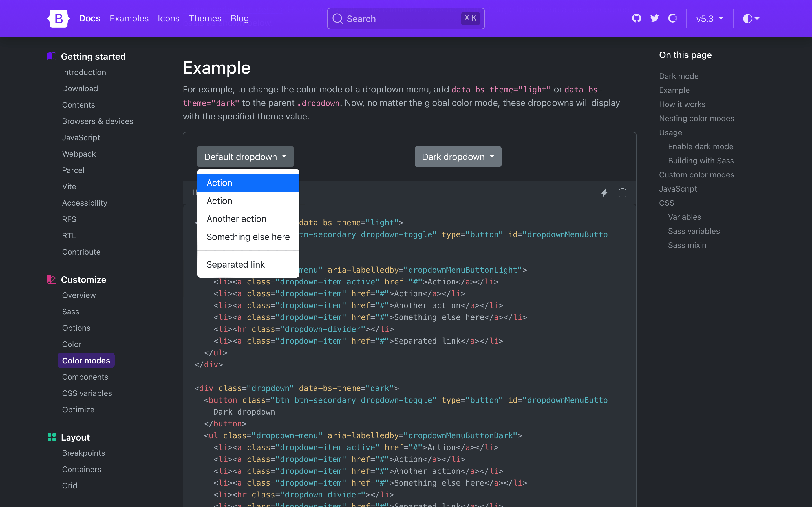Click the Sass variables link on right
This screenshot has width=812, height=507.
point(693,231)
